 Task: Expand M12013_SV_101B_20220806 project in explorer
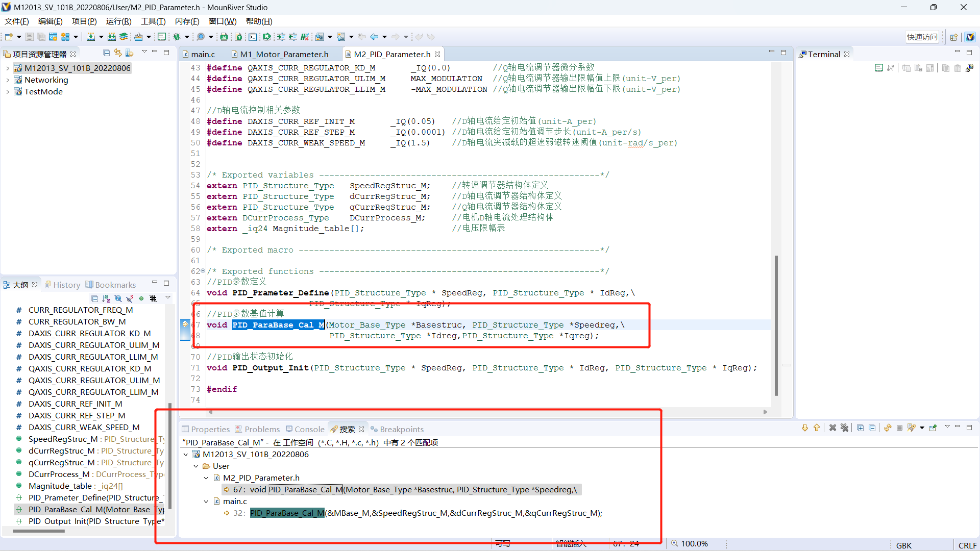pos(7,68)
